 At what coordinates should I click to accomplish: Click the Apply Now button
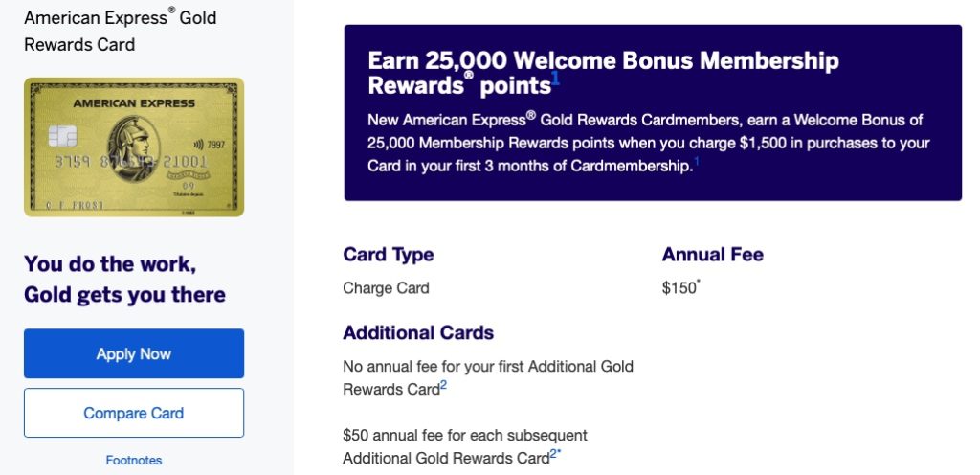[134, 353]
